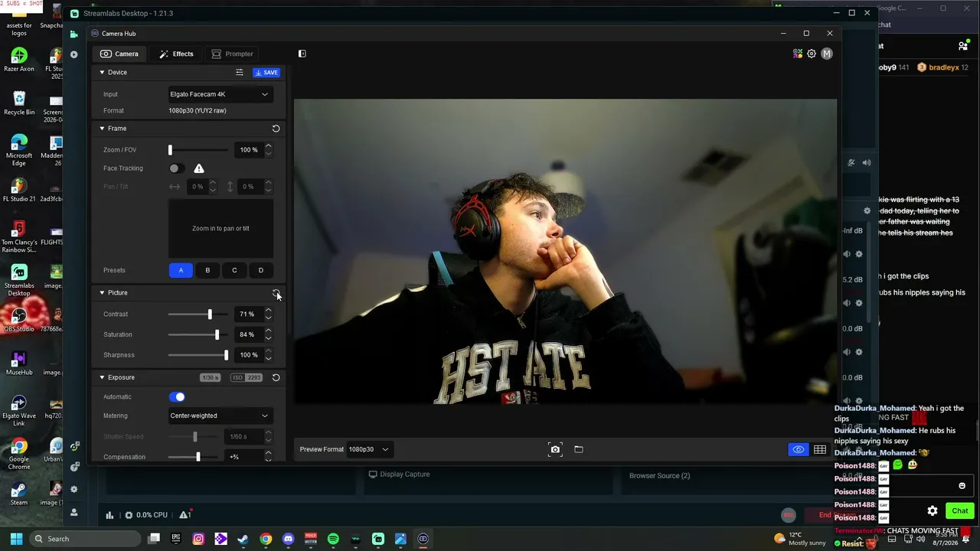The height and width of the screenshot is (551, 980).
Task: Collapse the Exposure section
Action: (x=102, y=377)
